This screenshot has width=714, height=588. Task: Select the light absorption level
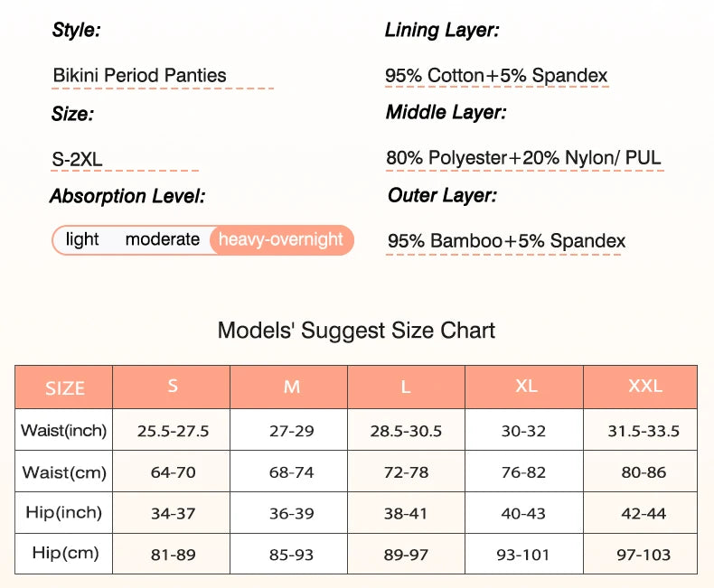82,239
